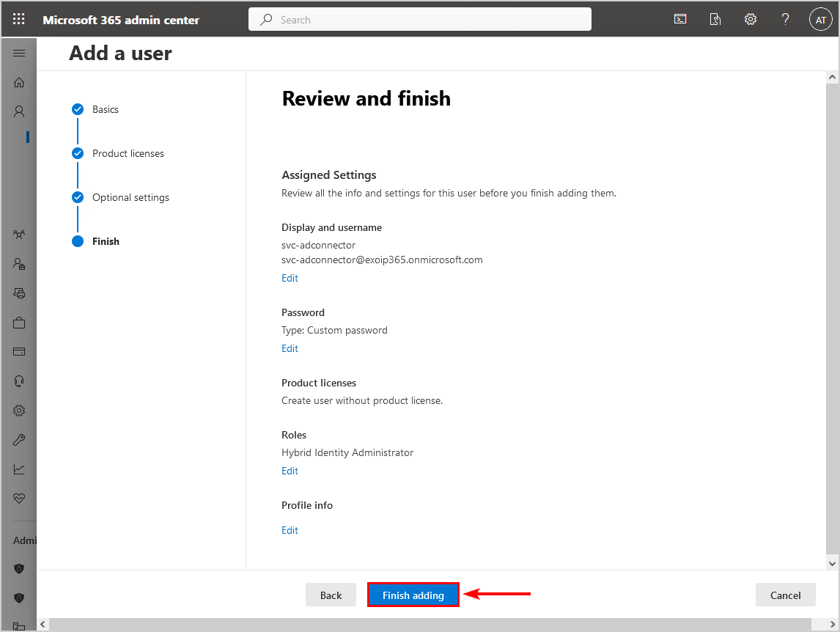Viewport: 840px width, 632px height.
Task: Open the Help question mark icon
Action: [x=785, y=20]
